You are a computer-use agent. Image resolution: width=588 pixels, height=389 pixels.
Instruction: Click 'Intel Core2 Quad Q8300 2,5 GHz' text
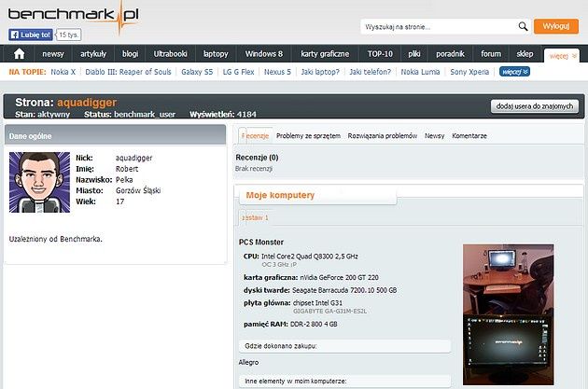coord(309,257)
